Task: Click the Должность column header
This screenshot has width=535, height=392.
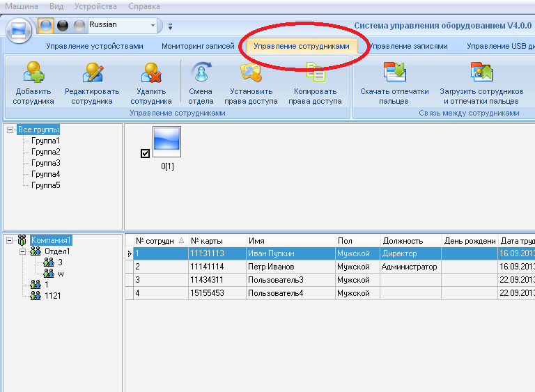Action: 411,241
